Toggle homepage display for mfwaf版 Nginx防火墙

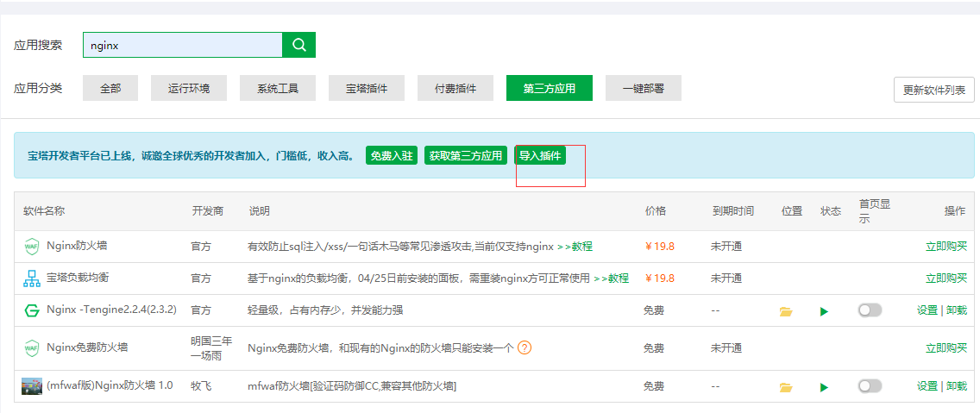pos(870,386)
